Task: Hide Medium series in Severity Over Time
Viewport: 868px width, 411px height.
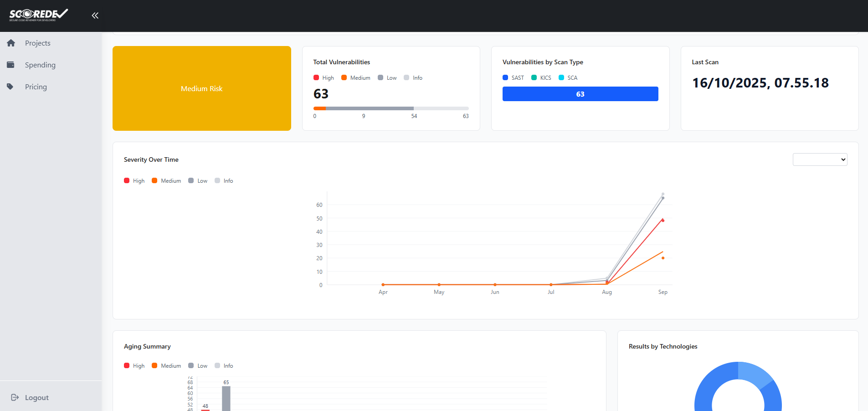Action: [x=166, y=181]
